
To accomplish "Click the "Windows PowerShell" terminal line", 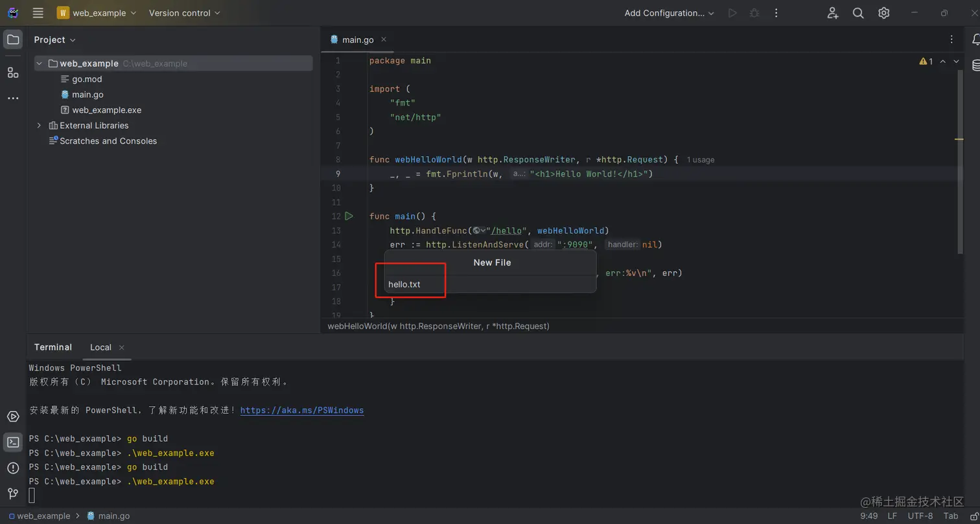I will [x=75, y=369].
